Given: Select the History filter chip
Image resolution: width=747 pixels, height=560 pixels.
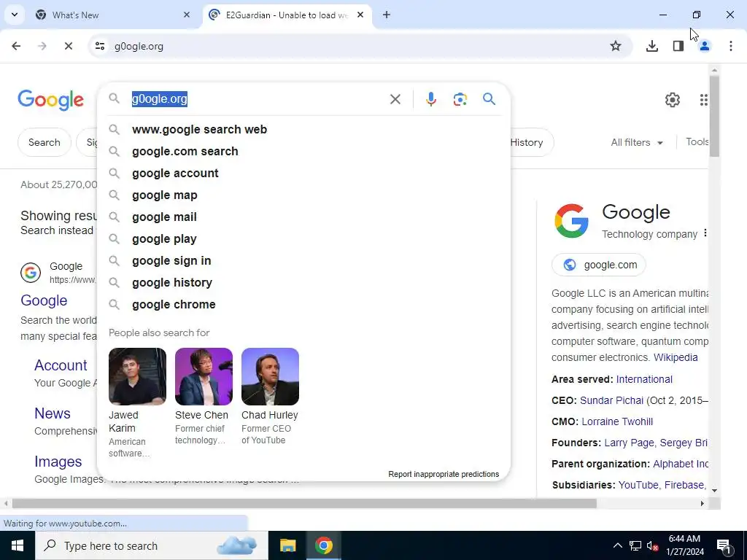Looking at the screenshot, I should tap(530, 142).
